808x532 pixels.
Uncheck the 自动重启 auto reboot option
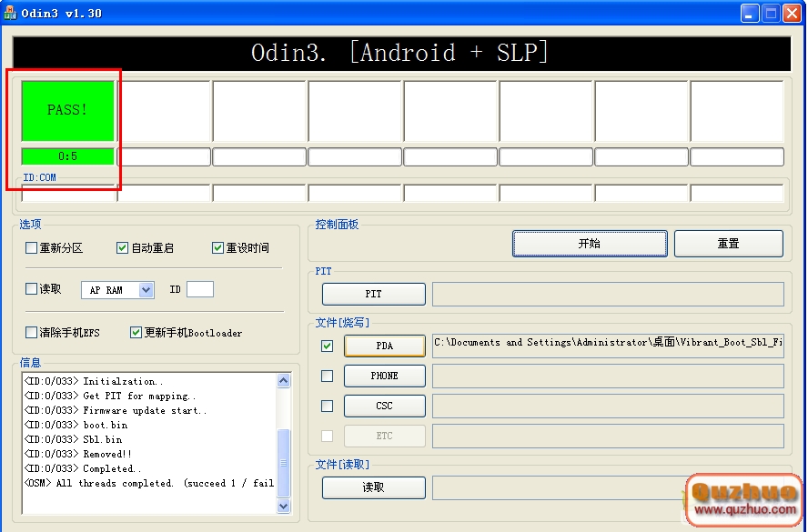pyautogui.click(x=123, y=247)
